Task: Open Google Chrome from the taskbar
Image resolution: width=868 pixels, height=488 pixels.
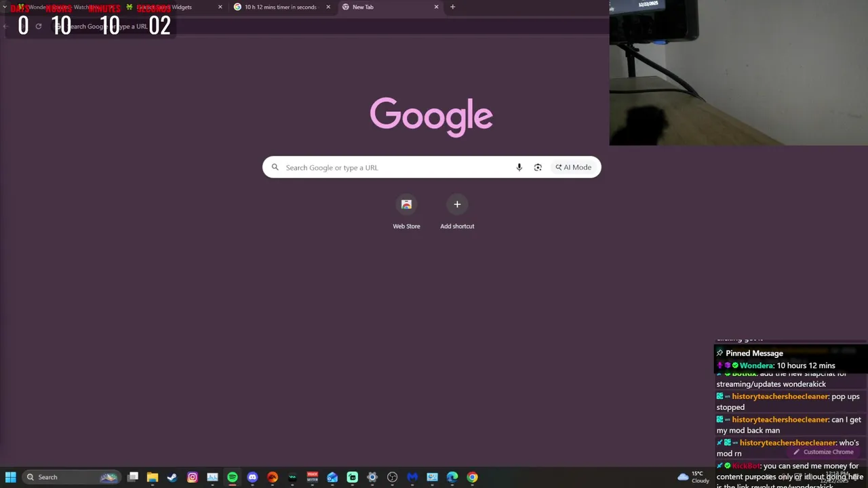Action: click(x=472, y=477)
